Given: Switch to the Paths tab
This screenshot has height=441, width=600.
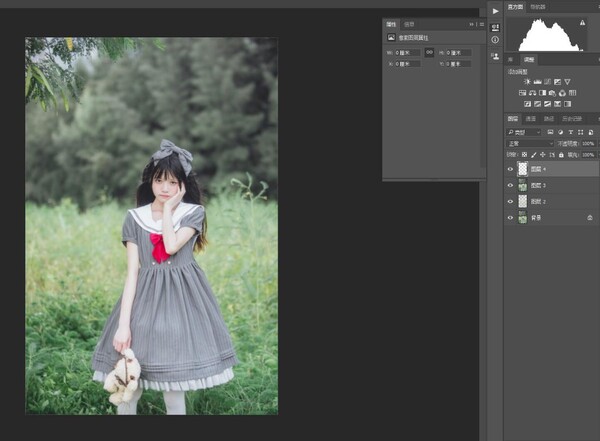Looking at the screenshot, I should tap(549, 119).
